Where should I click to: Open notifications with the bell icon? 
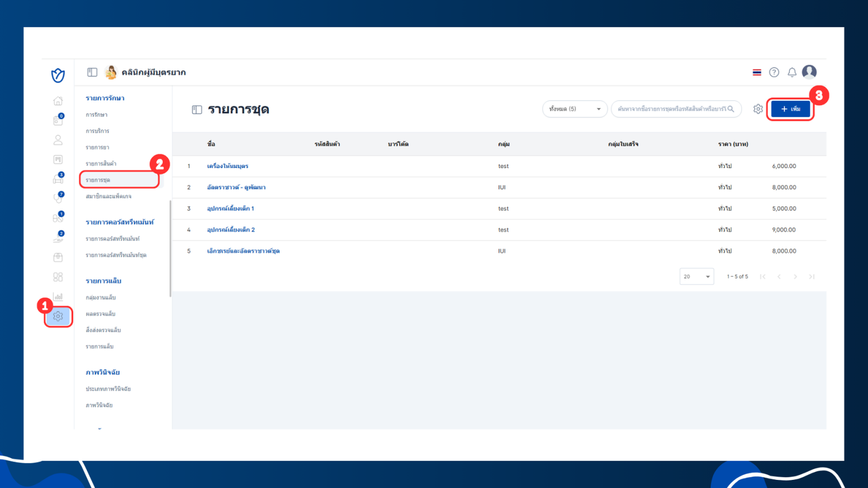pos(792,73)
